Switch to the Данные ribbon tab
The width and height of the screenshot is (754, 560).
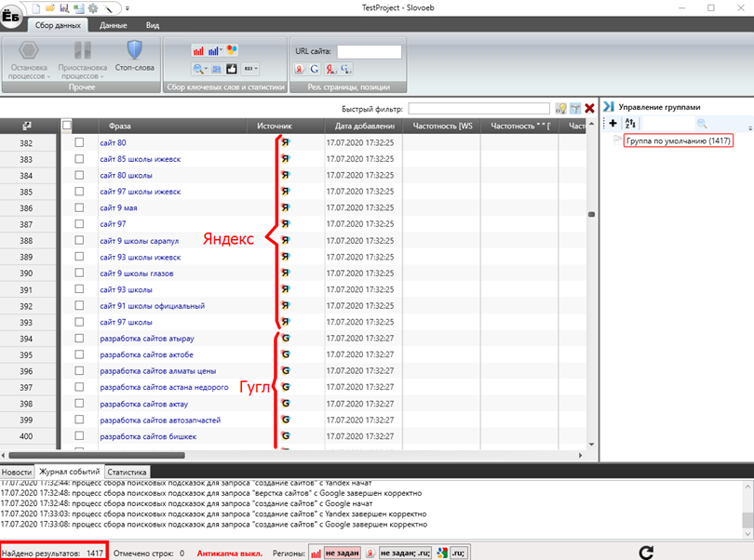[x=113, y=25]
